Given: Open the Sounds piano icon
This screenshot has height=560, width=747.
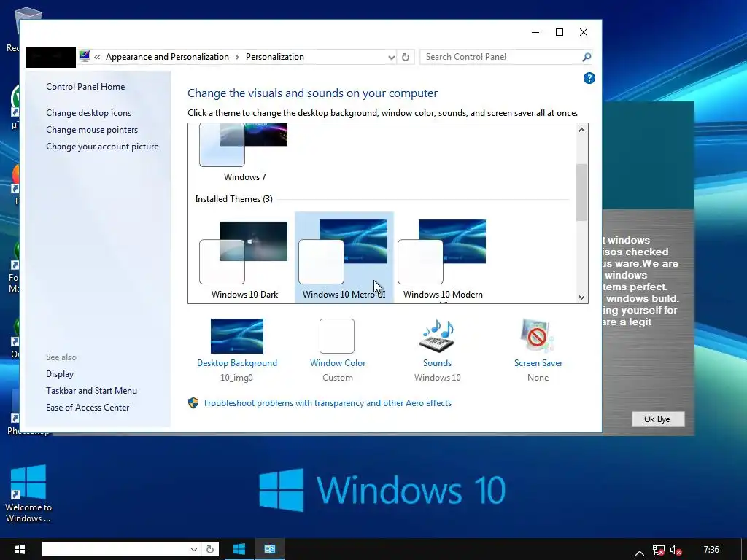Looking at the screenshot, I should tap(437, 336).
